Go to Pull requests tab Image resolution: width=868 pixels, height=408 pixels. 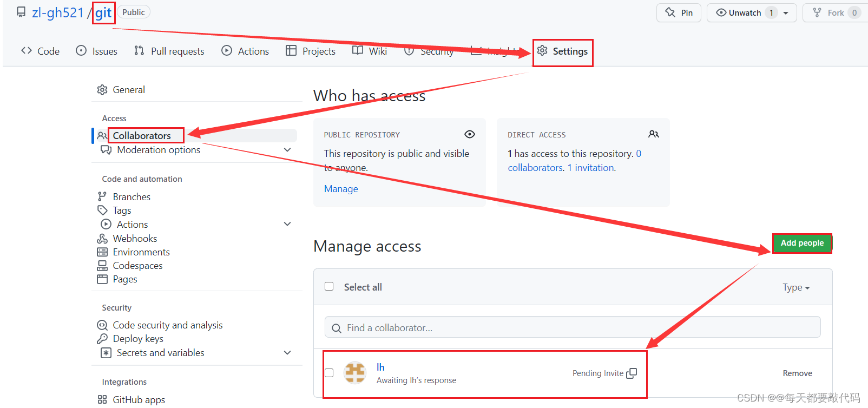coord(169,51)
